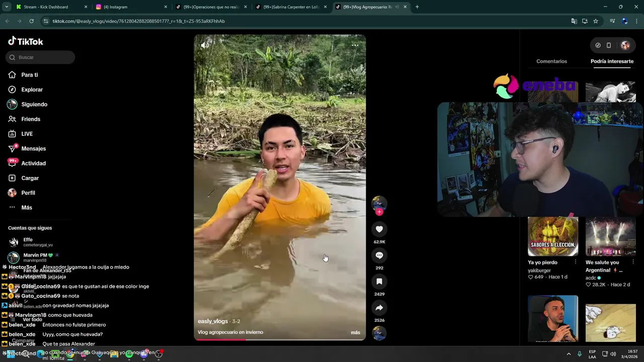Open Ya yo pierdo video thumbnail
This screenshot has height=362, width=644.
(553, 237)
